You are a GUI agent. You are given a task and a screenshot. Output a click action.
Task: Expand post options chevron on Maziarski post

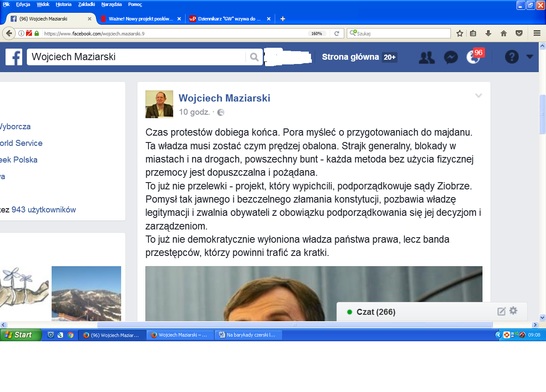(479, 96)
